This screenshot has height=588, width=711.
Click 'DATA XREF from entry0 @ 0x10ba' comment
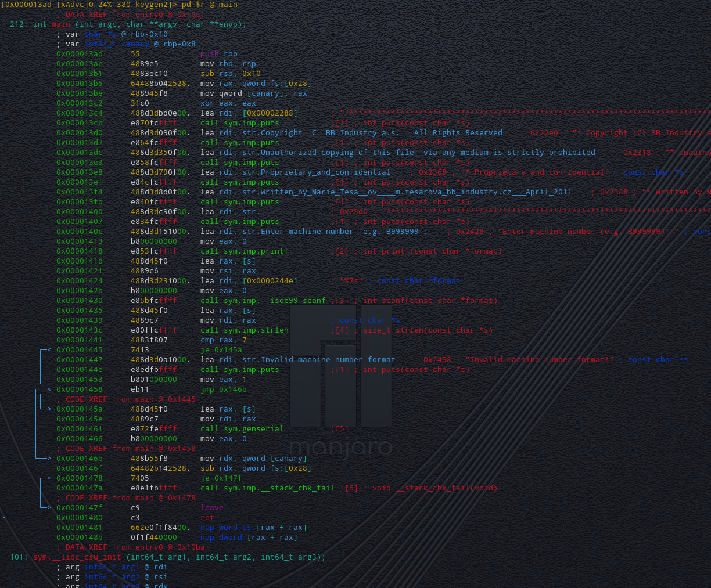point(131,547)
